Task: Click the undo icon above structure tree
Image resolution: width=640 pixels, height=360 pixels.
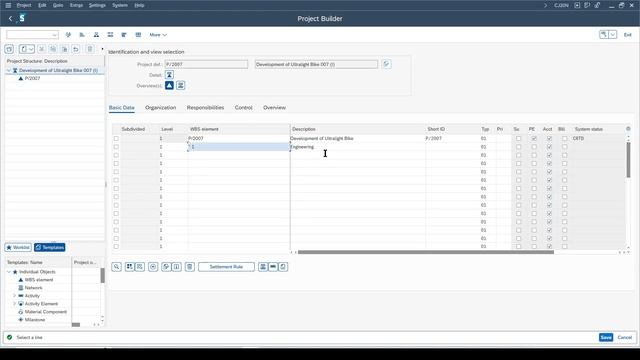Action: tap(76, 49)
